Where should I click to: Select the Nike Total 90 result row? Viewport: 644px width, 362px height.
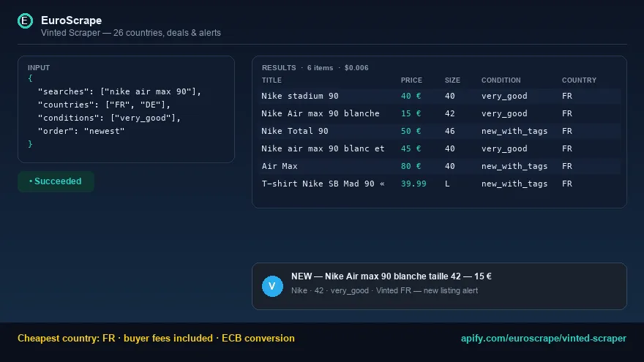click(x=440, y=132)
